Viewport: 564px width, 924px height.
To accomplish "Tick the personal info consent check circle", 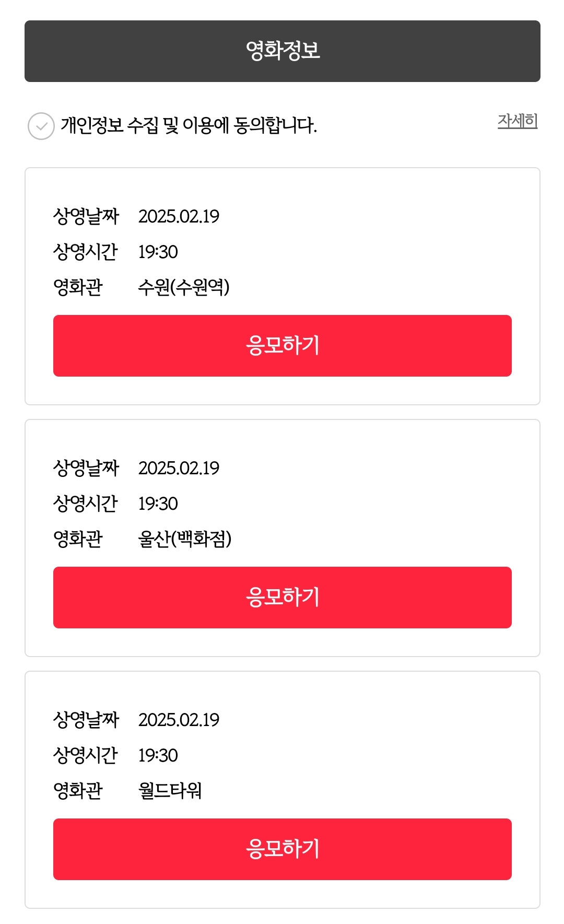I will [x=41, y=126].
